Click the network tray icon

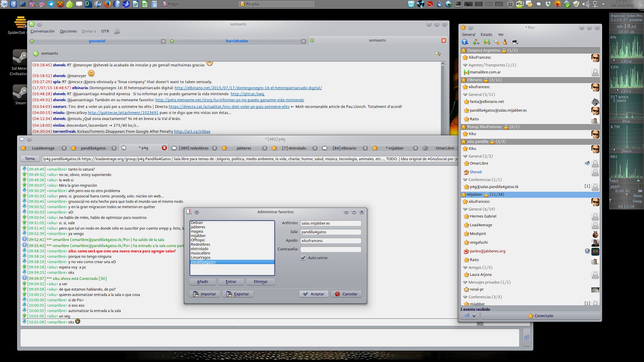coord(595,4)
